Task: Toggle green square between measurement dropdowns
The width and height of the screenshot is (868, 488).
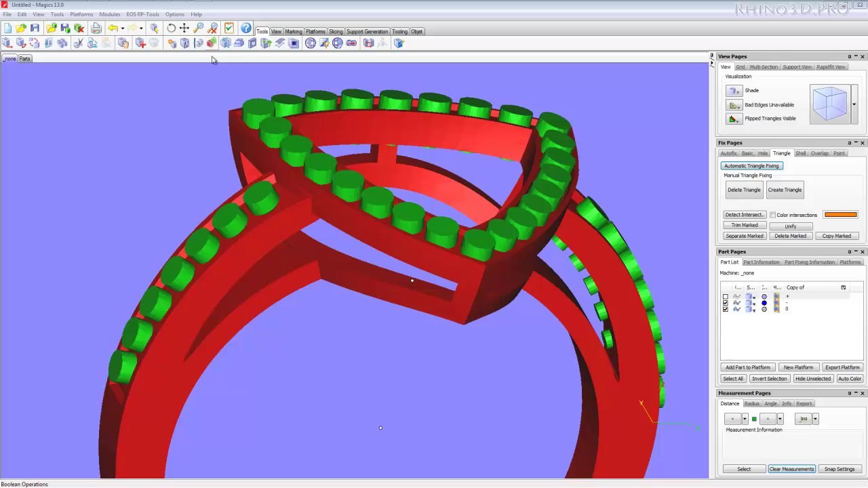Action: (x=753, y=419)
